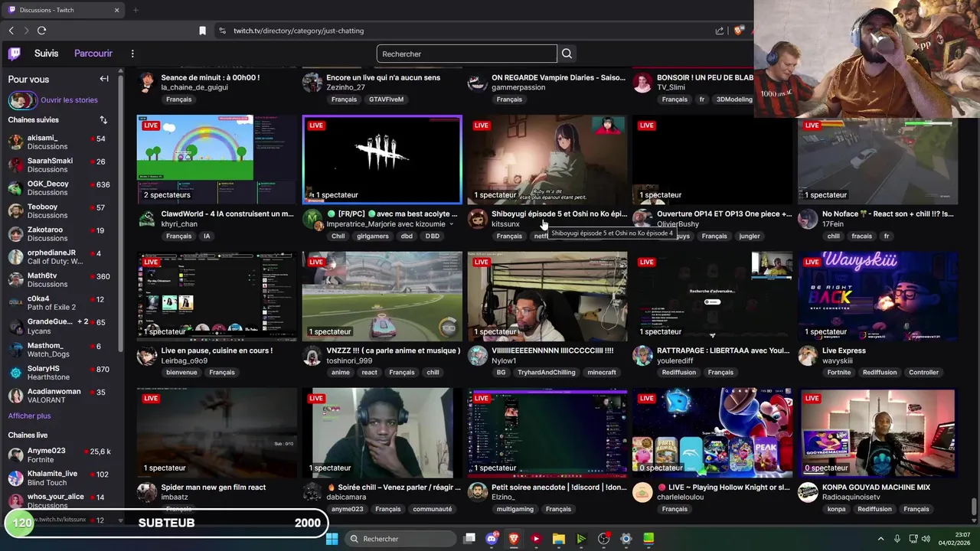The width and height of the screenshot is (980, 551).
Task: Collapse the Pour vous sidebar
Action: tap(104, 79)
